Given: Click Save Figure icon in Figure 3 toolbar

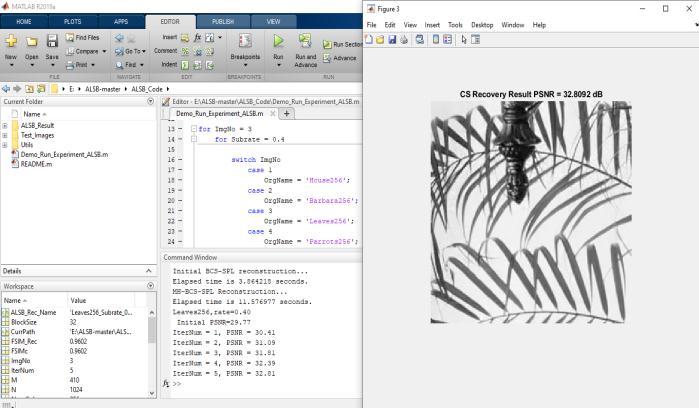Looking at the screenshot, I should 392,40.
